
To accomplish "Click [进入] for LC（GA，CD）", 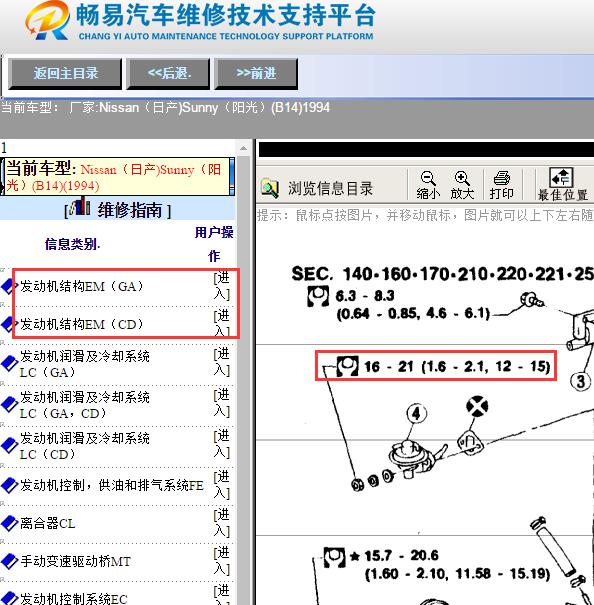I will coord(222,403).
